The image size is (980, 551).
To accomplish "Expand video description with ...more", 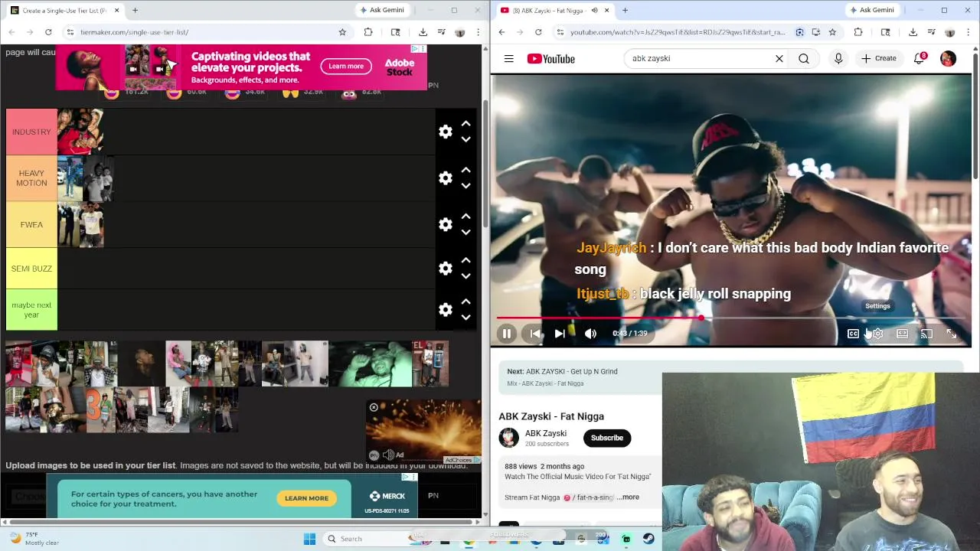I will [628, 497].
